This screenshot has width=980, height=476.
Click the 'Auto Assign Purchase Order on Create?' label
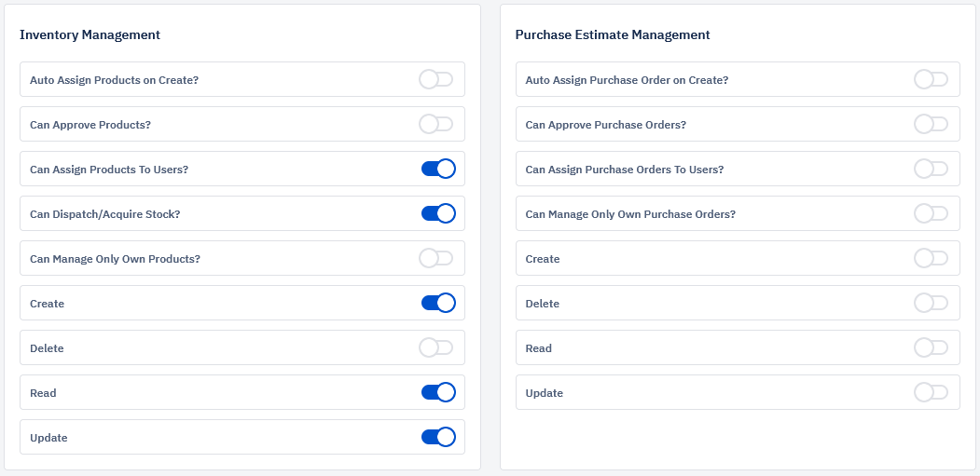pyautogui.click(x=627, y=80)
